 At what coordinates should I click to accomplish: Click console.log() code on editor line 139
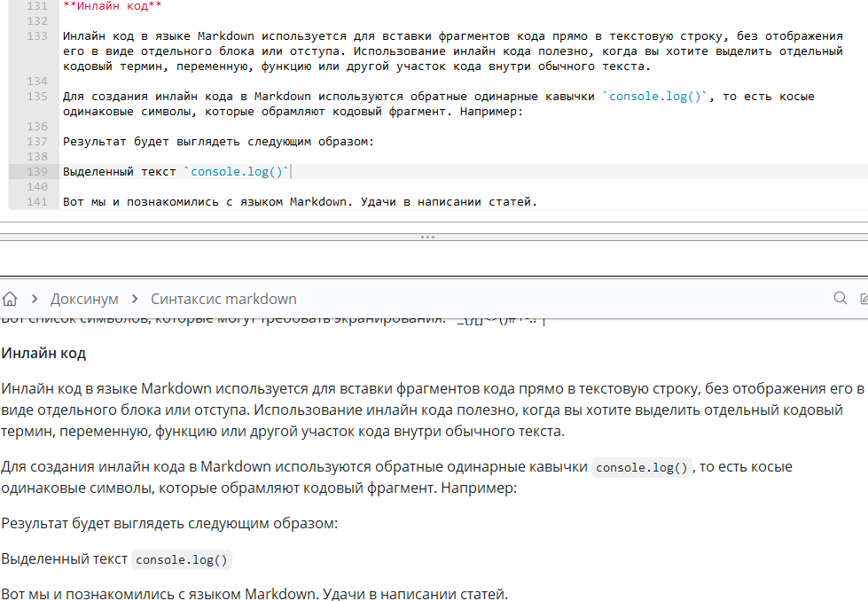pyautogui.click(x=237, y=172)
